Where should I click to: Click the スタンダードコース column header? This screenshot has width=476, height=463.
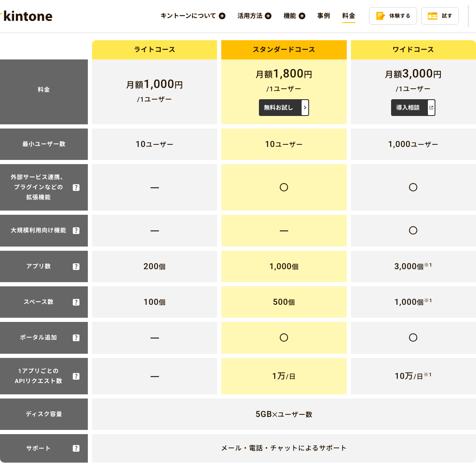click(284, 49)
